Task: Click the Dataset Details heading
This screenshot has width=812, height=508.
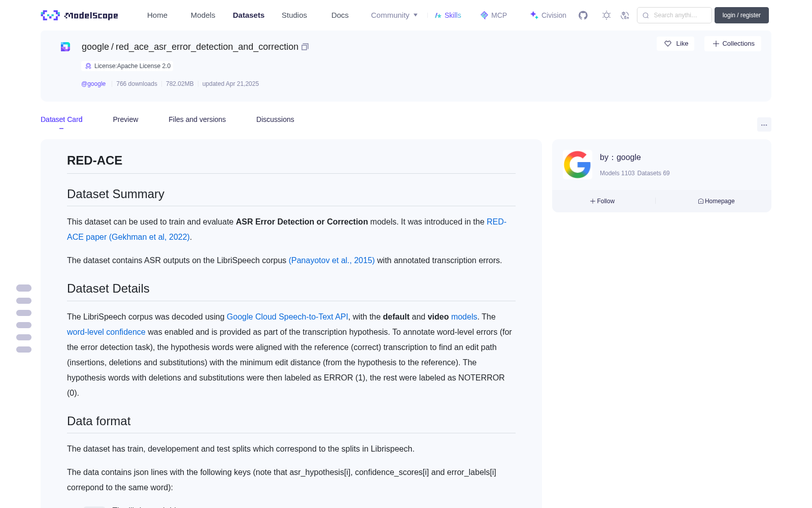Action: [108, 289]
